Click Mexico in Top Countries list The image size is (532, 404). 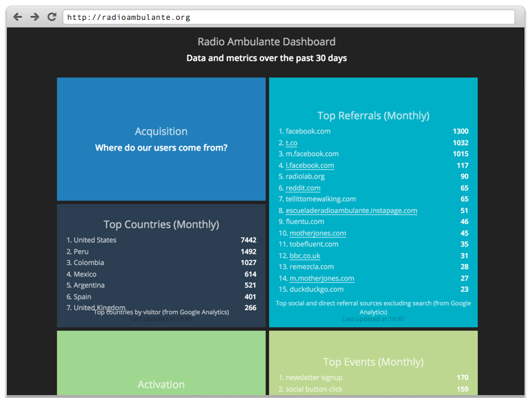click(x=85, y=274)
